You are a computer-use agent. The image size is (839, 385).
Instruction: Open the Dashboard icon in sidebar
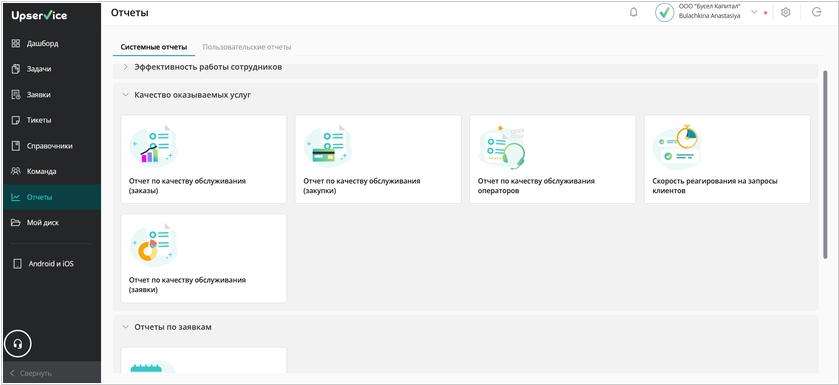[x=16, y=43]
